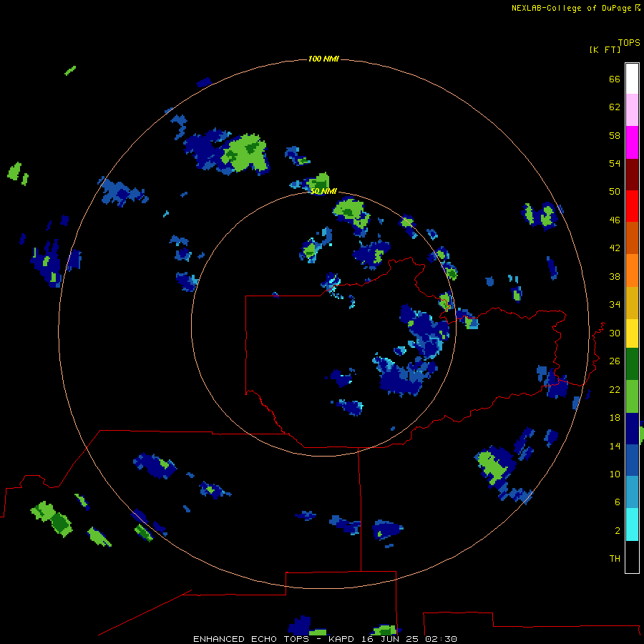Select the light green legend swatch
Screen dimensions: 644x644
(632, 396)
